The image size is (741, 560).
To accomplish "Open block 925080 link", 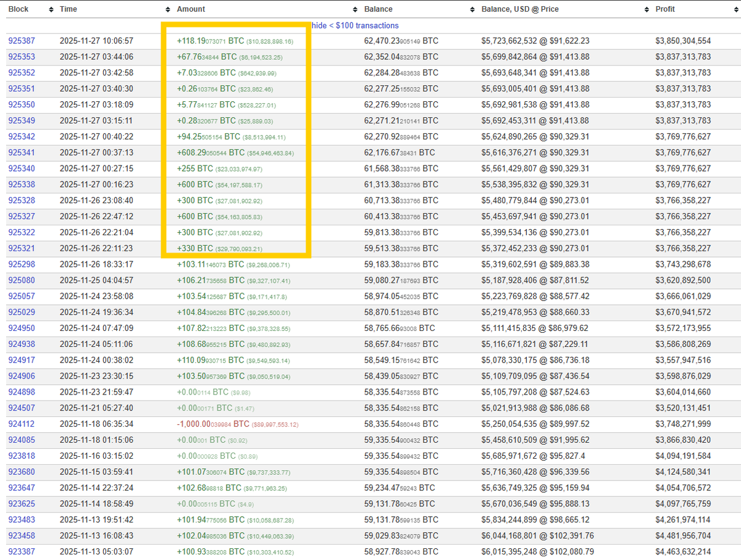I will [22, 280].
